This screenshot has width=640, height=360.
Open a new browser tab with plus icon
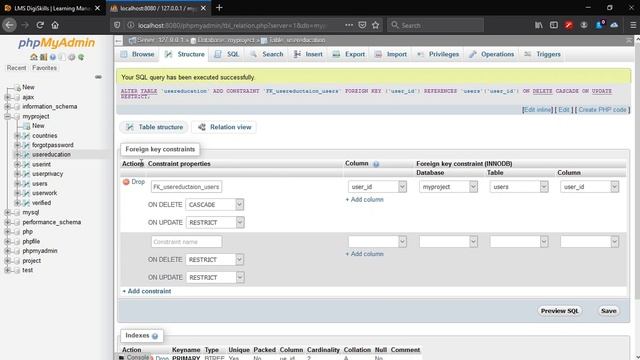coord(219,8)
